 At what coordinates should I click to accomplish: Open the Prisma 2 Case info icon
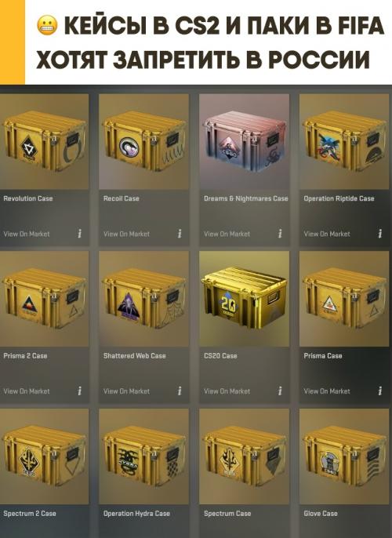[79, 391]
